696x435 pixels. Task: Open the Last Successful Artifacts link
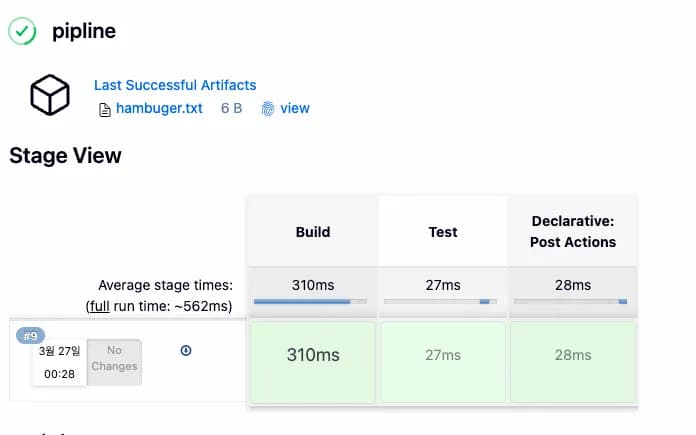pos(175,85)
